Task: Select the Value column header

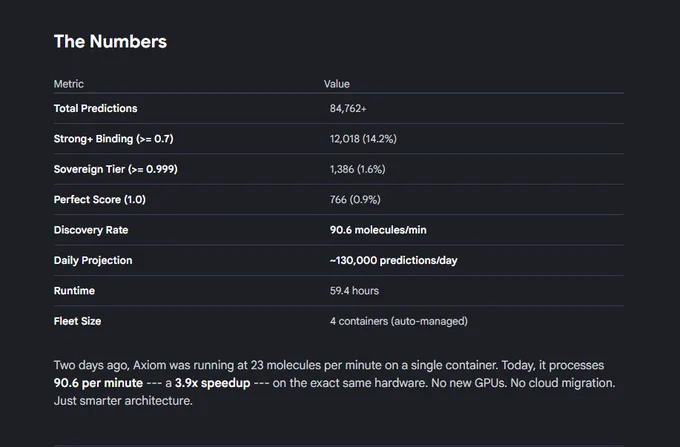Action: 337,84
